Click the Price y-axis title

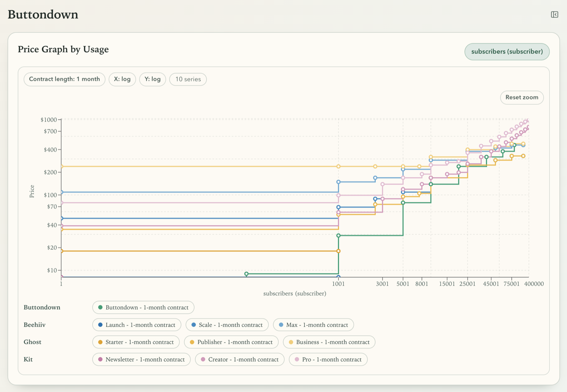tap(32, 191)
